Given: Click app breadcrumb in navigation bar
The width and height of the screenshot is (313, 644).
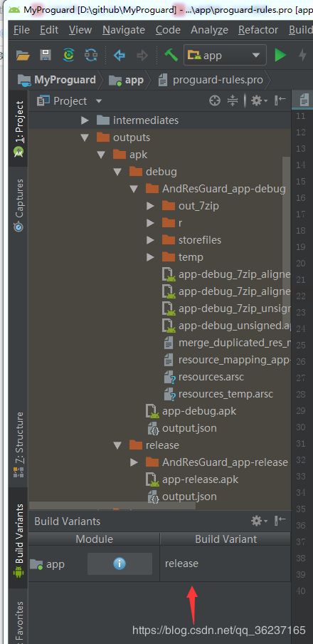Looking at the screenshot, I should [x=127, y=80].
